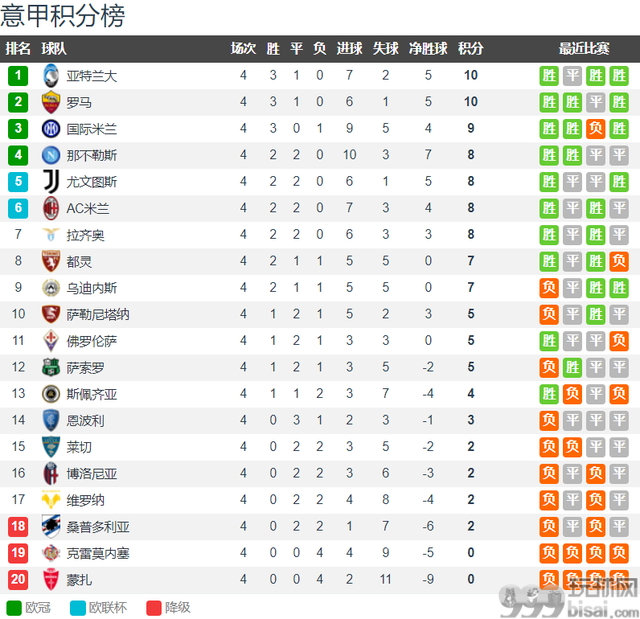Click Inter's orange 负 recent match badge

tap(596, 129)
